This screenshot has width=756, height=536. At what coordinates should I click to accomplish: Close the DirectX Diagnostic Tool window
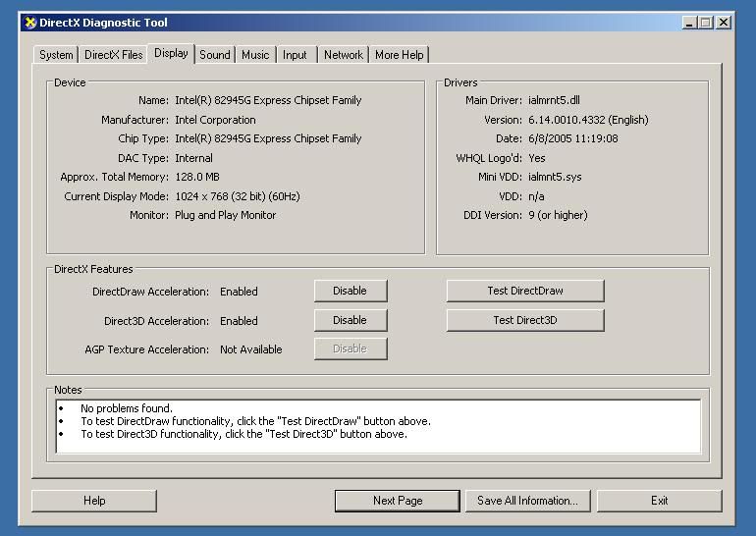[x=724, y=23]
